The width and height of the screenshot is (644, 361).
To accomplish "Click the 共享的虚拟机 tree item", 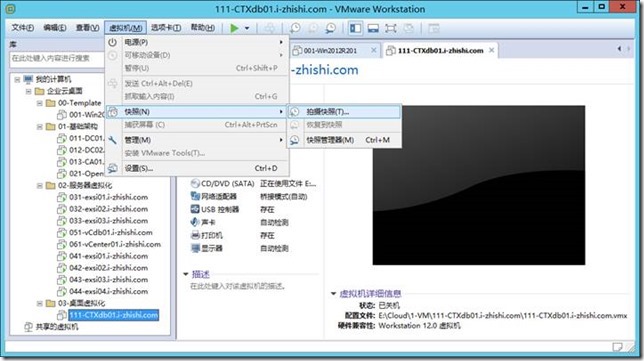I will 57,327.
